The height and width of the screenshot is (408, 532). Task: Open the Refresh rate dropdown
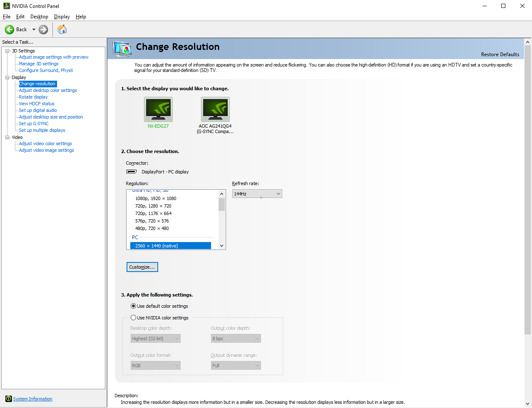pyautogui.click(x=257, y=194)
